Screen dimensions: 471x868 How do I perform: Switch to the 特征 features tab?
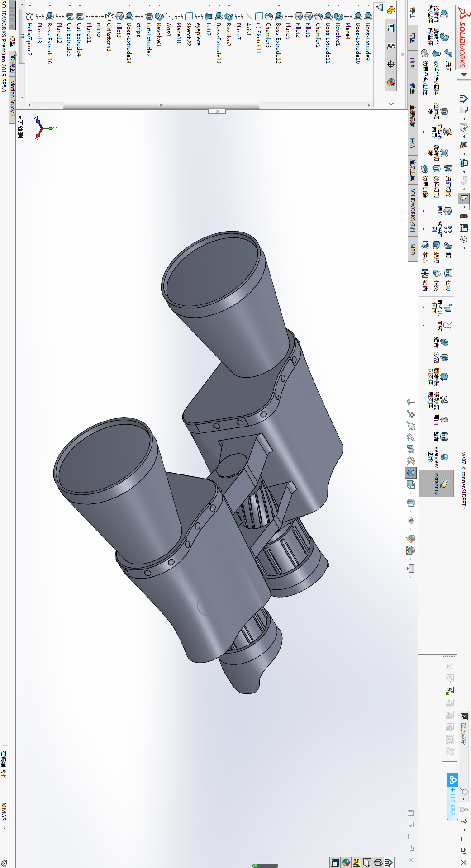tap(413, 13)
